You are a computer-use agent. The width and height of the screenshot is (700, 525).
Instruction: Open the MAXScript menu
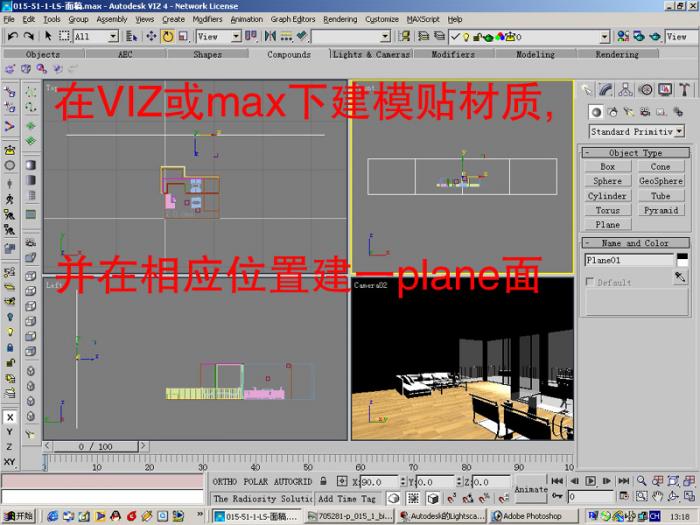(x=423, y=19)
